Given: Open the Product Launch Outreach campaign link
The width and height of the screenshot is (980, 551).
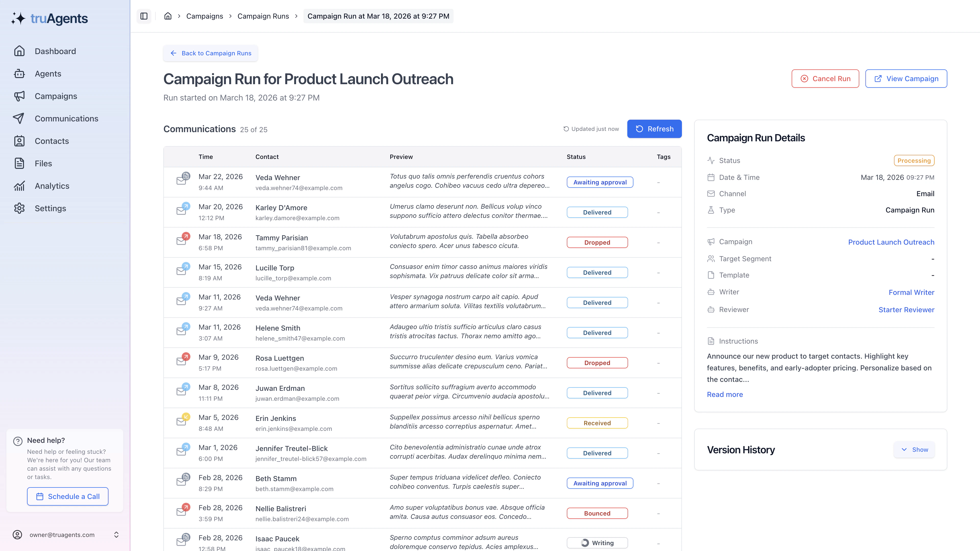Looking at the screenshot, I should click(x=891, y=242).
